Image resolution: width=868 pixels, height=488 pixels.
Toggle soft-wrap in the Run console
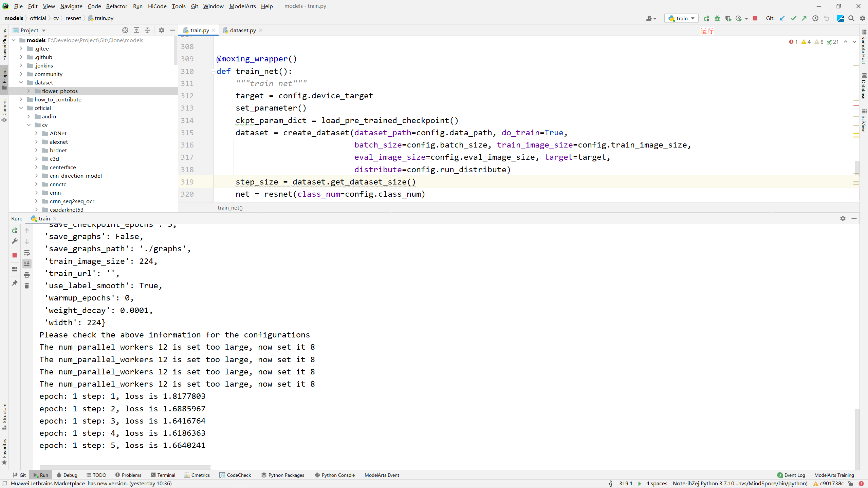click(27, 253)
